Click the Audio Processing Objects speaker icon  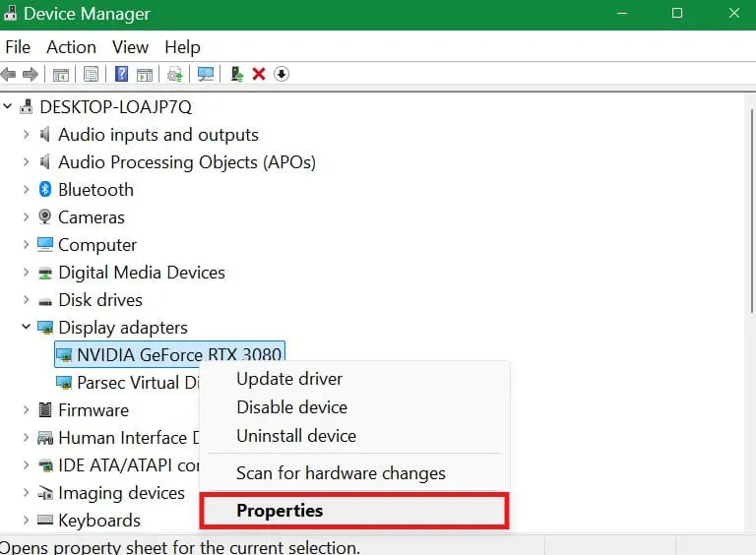44,161
